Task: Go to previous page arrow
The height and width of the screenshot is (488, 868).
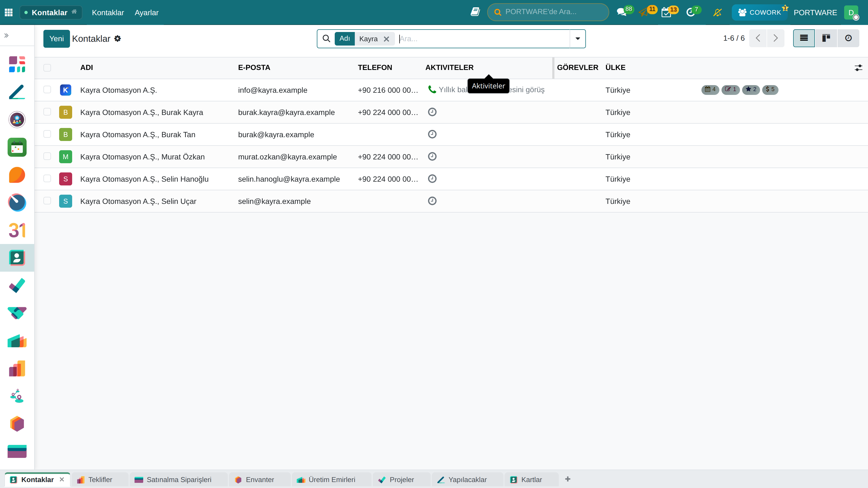Action: 758,38
